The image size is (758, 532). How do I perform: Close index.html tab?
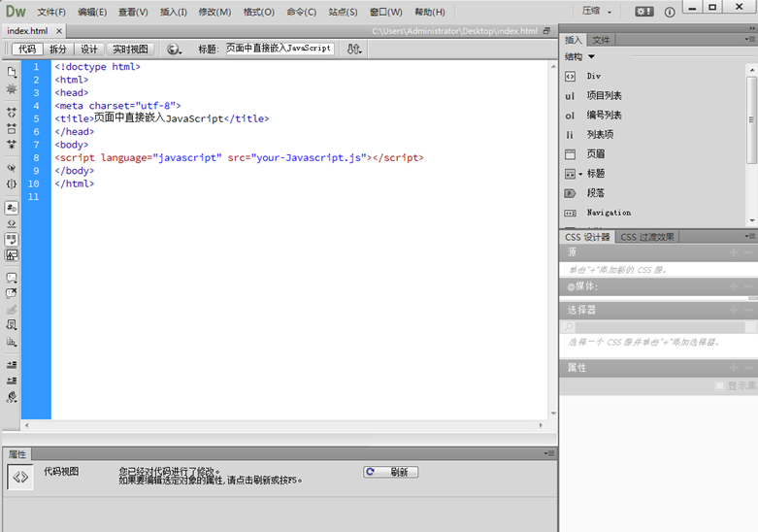coord(59,31)
